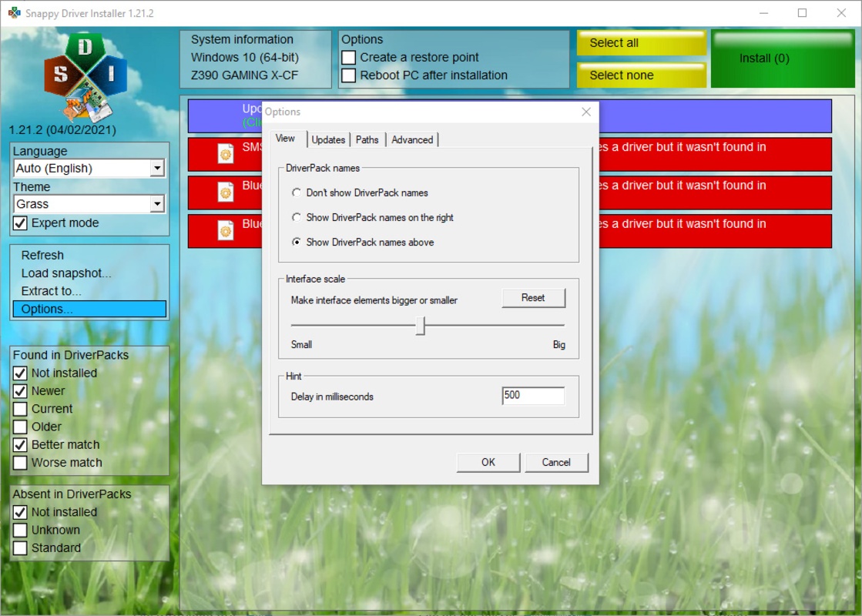Check the Current filter in Found in DriverPacks
862x616 pixels.
19,409
